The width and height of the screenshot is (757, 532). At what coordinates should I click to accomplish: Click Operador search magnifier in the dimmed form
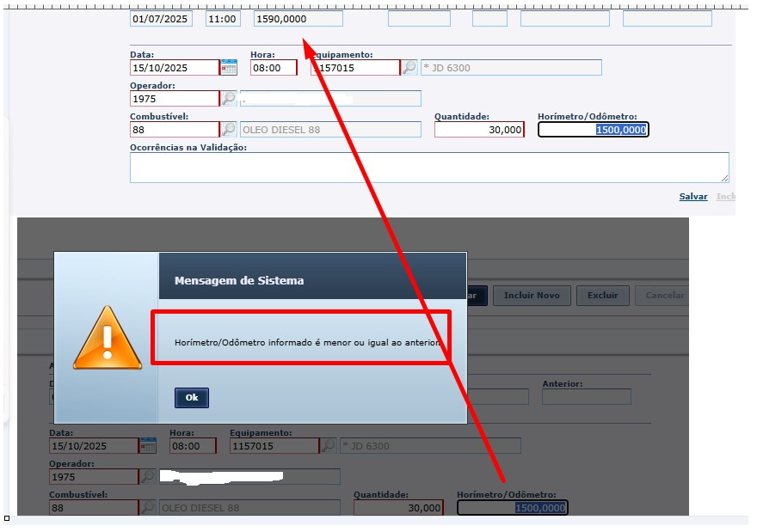click(148, 476)
